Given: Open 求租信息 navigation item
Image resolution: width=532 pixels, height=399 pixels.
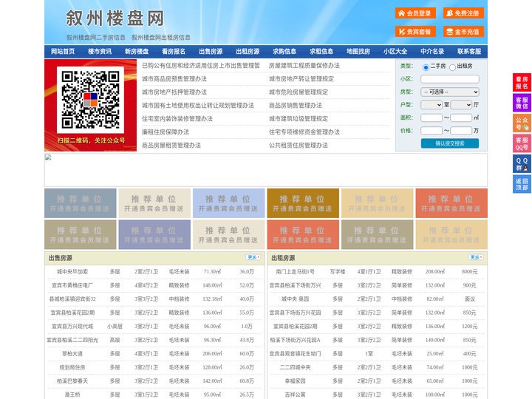Looking at the screenshot, I should pyautogui.click(x=321, y=52).
